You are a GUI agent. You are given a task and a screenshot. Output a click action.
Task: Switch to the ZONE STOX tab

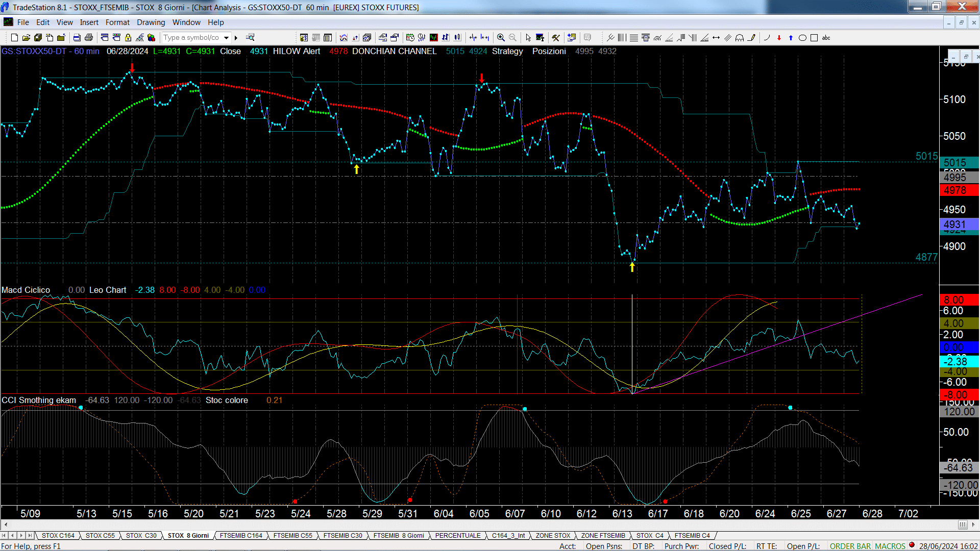click(x=553, y=535)
